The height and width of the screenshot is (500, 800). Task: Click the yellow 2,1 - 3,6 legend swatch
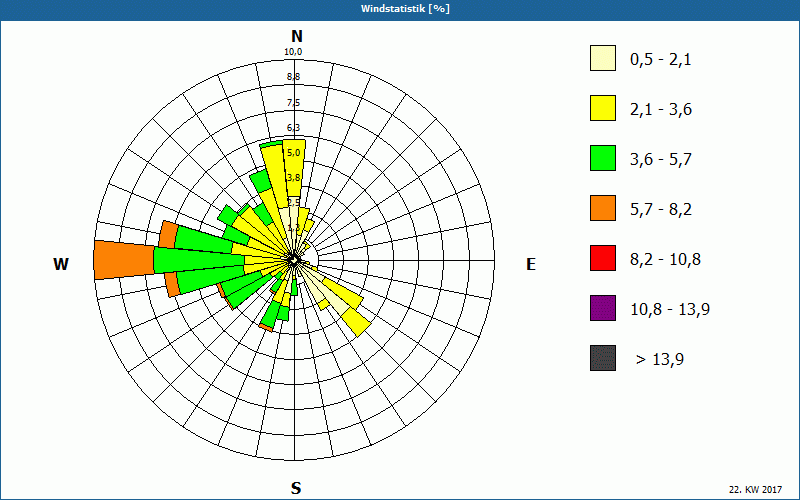pyautogui.click(x=603, y=108)
